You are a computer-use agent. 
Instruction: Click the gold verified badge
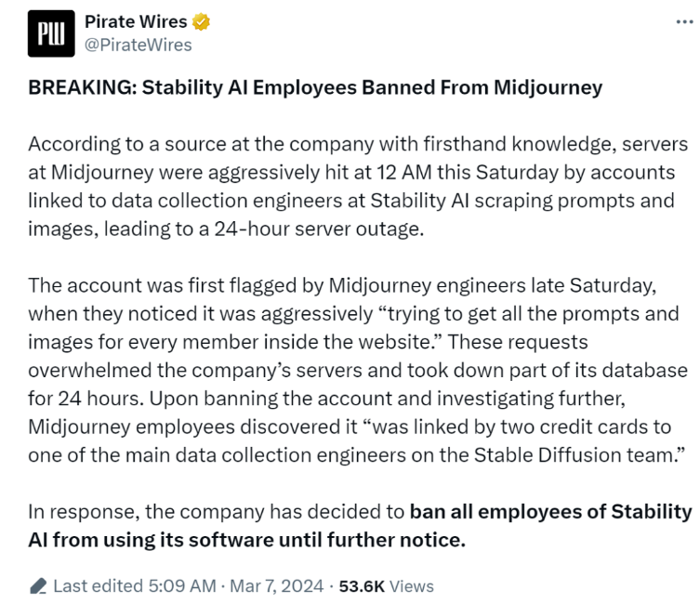point(202,22)
